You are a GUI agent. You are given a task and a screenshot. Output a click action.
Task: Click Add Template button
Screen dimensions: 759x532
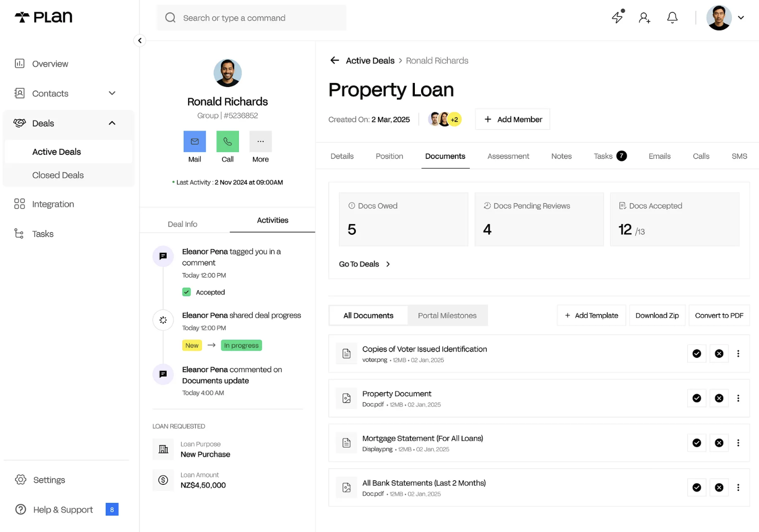click(x=591, y=316)
